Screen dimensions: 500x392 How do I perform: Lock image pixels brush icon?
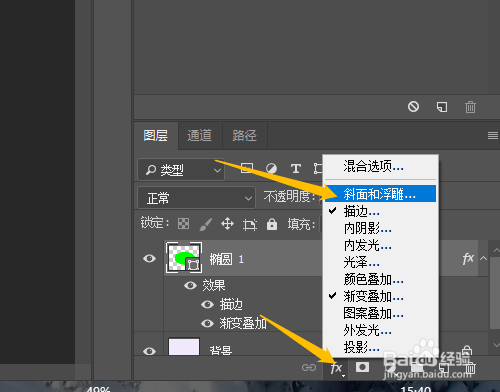[206, 224]
